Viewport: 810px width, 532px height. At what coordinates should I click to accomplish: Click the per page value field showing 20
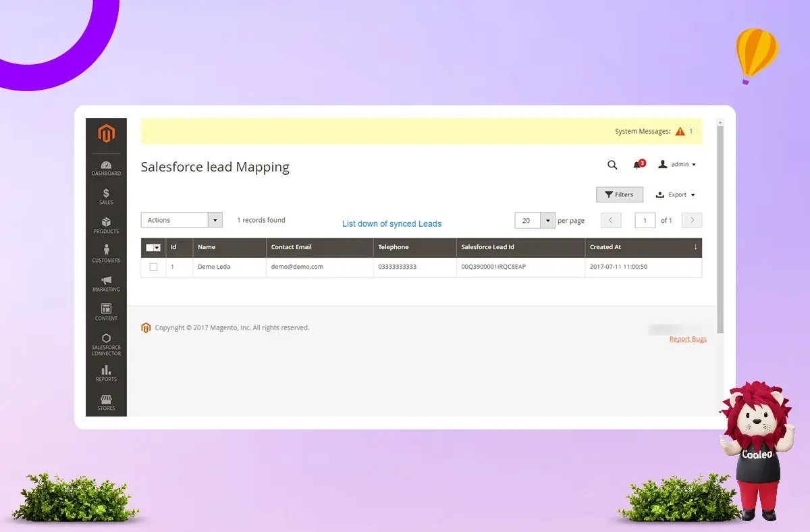pos(527,221)
